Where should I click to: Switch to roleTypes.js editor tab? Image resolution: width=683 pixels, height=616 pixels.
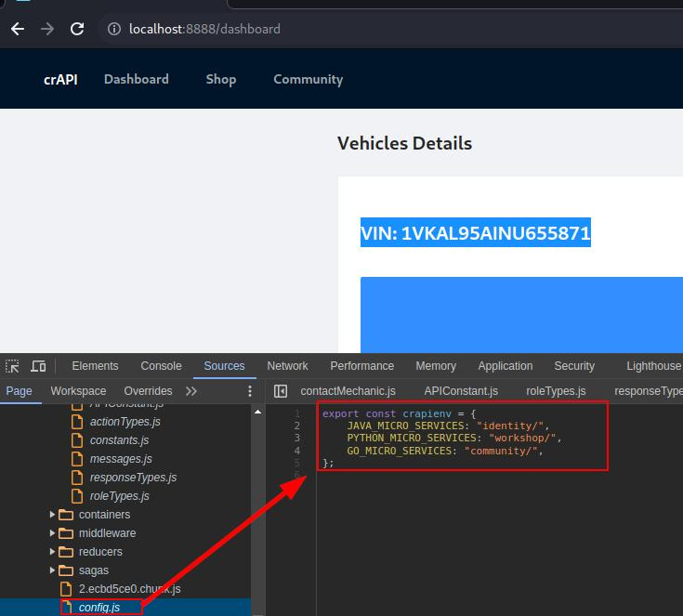click(556, 391)
